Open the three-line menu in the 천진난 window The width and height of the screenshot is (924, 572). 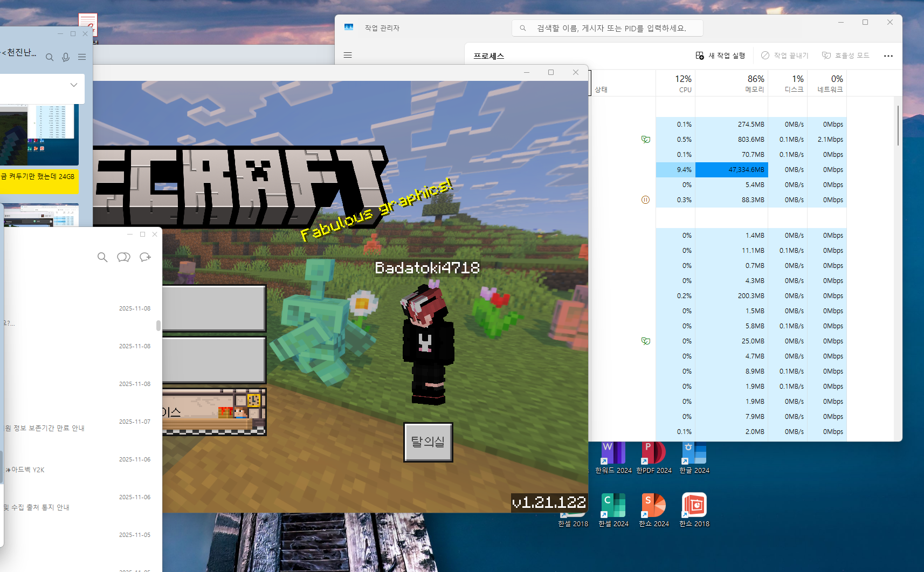point(82,57)
